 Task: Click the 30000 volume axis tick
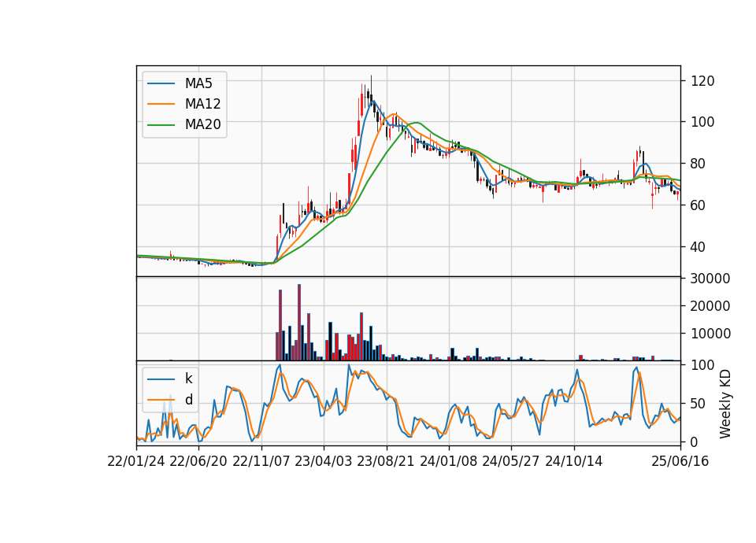[x=710, y=279]
